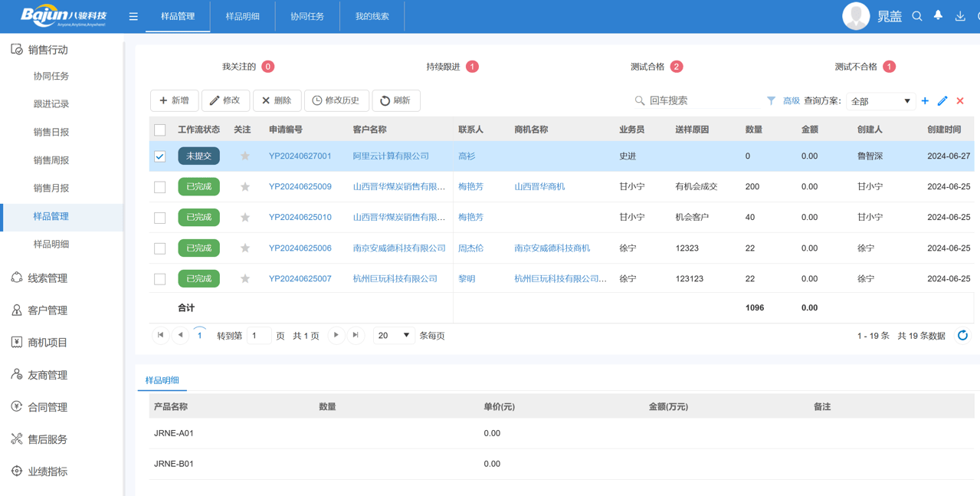
Task: Edit the query plan using the pencil icon
Action: click(942, 100)
